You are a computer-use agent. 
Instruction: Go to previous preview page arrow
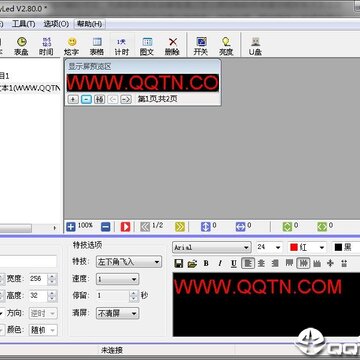click(x=112, y=99)
